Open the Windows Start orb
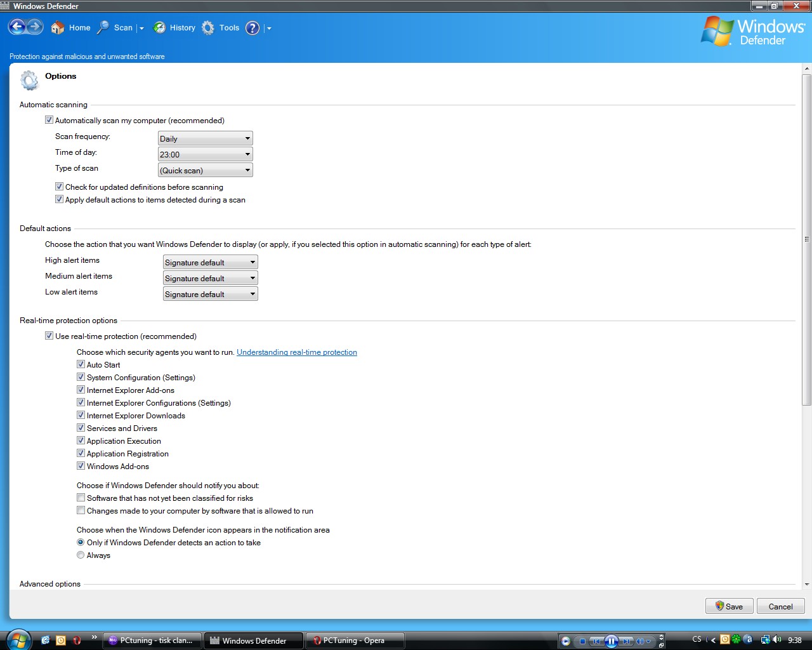 click(18, 639)
